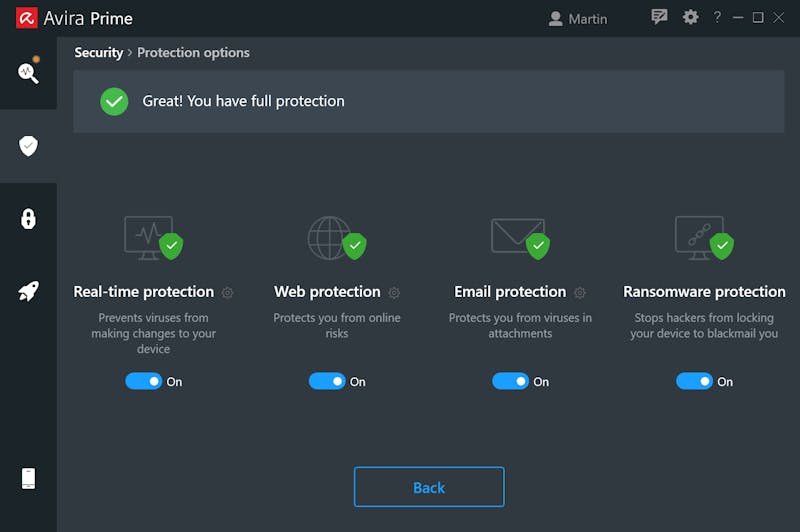Open the settings gear in title bar

[x=690, y=17]
